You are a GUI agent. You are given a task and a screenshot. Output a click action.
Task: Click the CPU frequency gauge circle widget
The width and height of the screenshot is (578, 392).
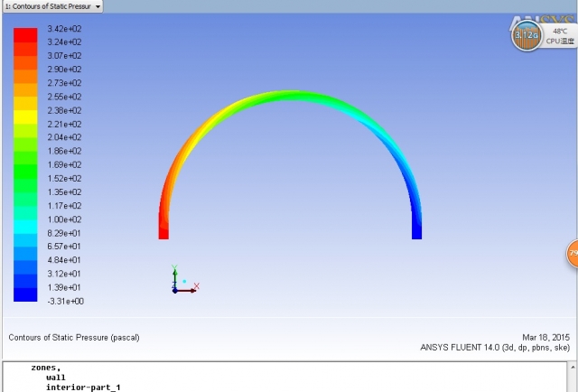(x=526, y=36)
